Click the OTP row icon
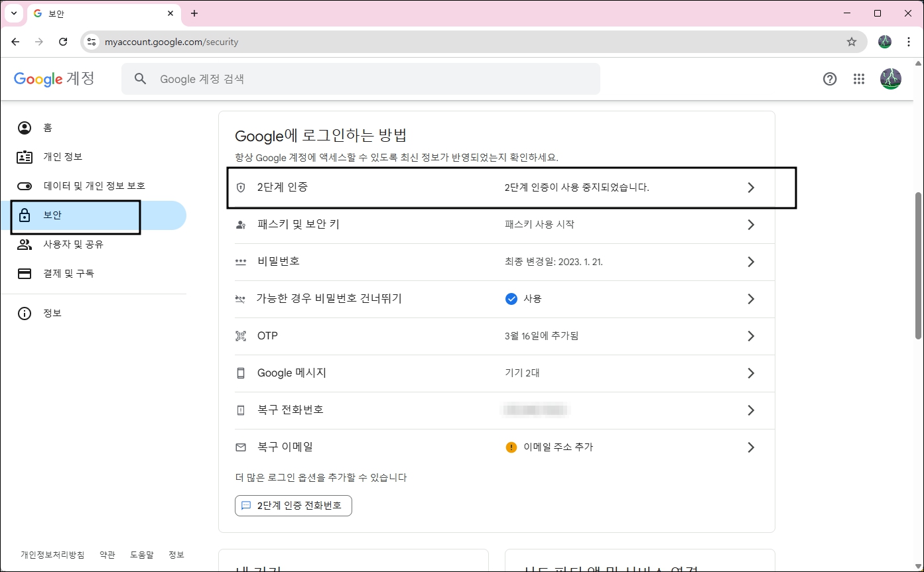This screenshot has height=572, width=924. tap(241, 335)
